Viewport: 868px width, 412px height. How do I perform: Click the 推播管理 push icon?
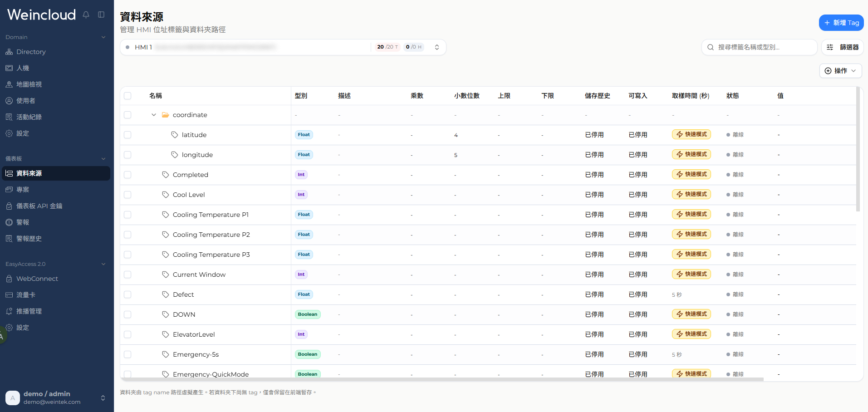9,311
